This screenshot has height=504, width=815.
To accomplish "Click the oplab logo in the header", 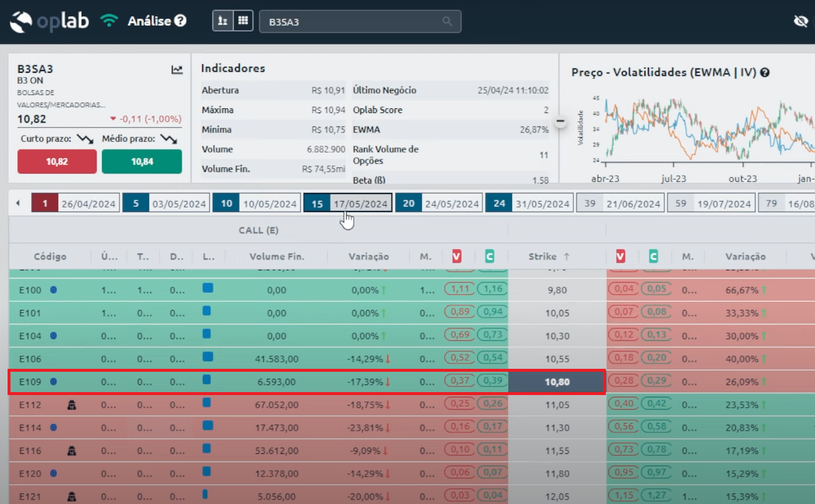I will (49, 22).
